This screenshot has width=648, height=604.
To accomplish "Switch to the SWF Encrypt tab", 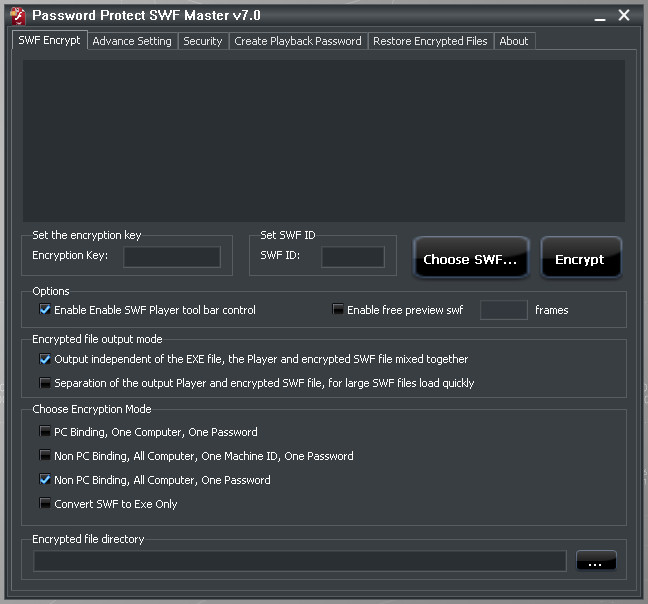I will pyautogui.click(x=50, y=40).
